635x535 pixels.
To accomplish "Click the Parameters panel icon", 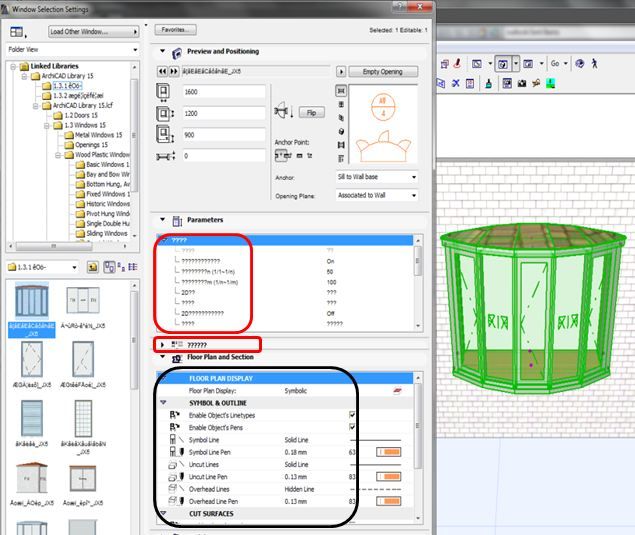I will click(x=177, y=221).
